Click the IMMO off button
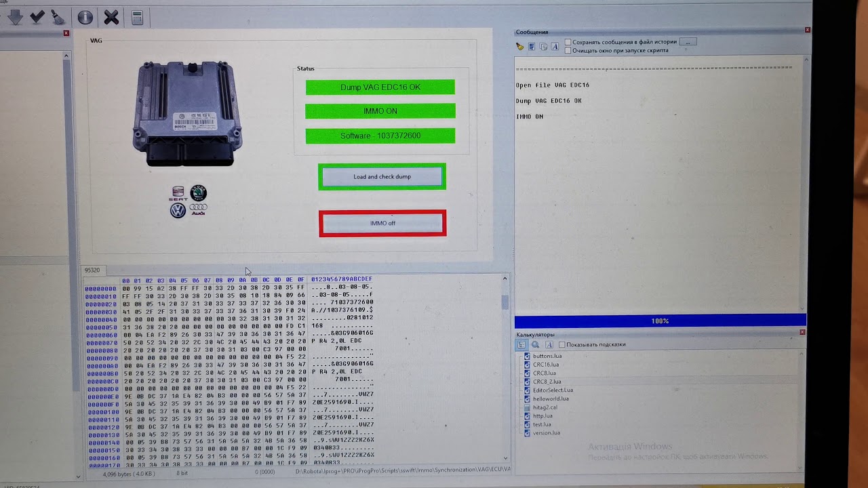This screenshot has height=488, width=868. [x=382, y=223]
